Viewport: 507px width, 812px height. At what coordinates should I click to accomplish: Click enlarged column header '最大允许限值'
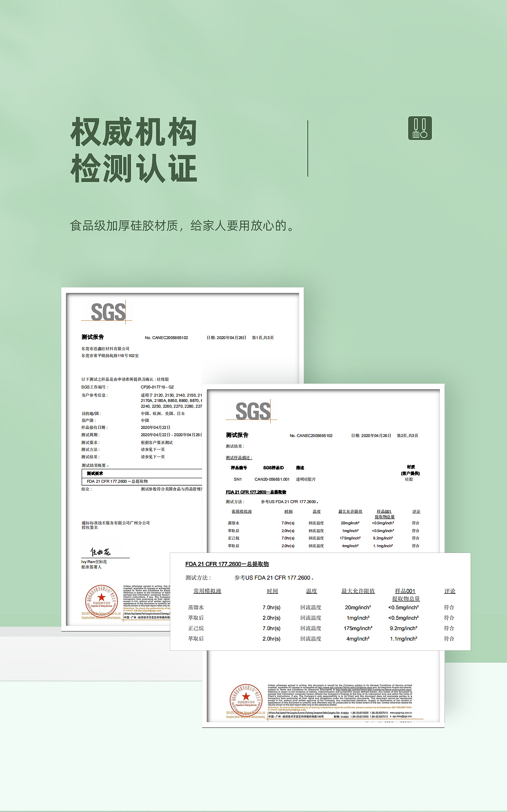(358, 591)
